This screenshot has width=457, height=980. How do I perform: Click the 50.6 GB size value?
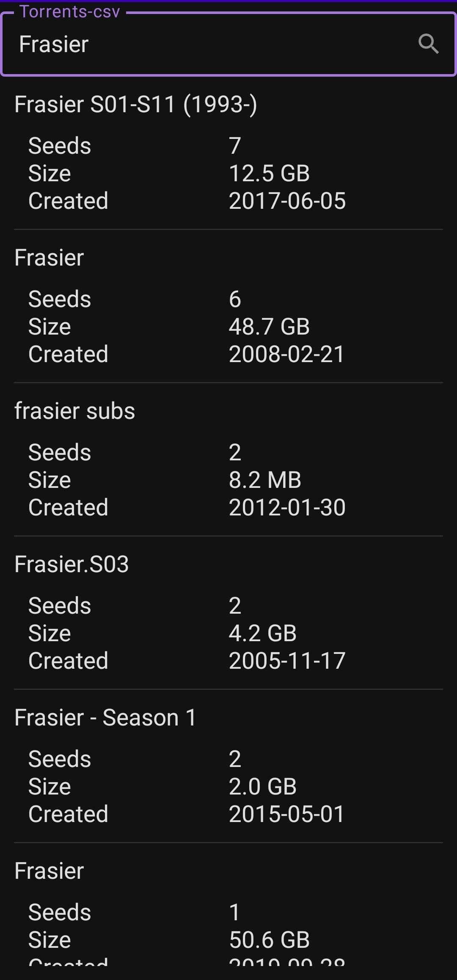click(x=269, y=940)
